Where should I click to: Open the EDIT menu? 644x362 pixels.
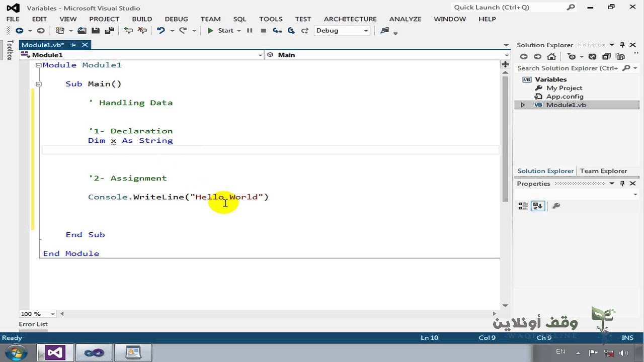click(39, 19)
